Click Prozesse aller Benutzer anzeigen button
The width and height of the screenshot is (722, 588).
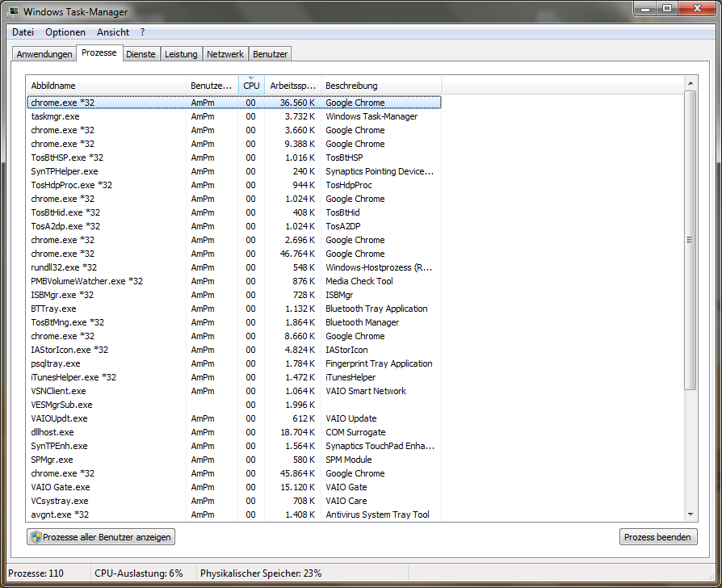click(x=101, y=537)
